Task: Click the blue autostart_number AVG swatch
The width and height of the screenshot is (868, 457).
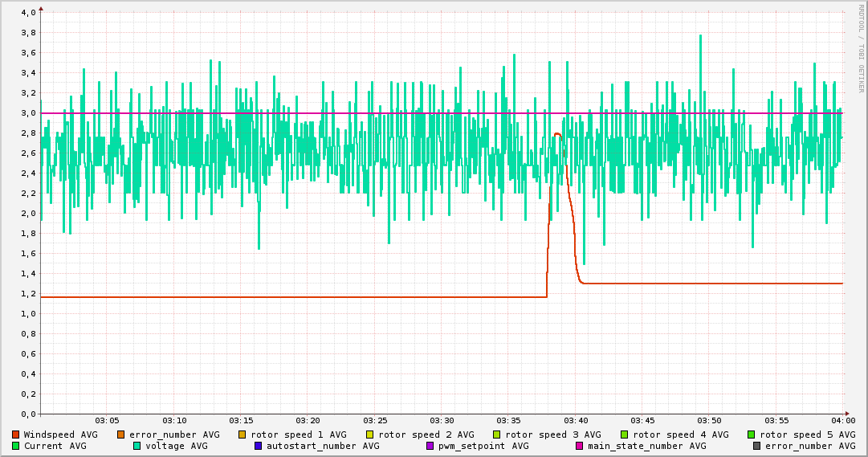Action: (x=258, y=446)
